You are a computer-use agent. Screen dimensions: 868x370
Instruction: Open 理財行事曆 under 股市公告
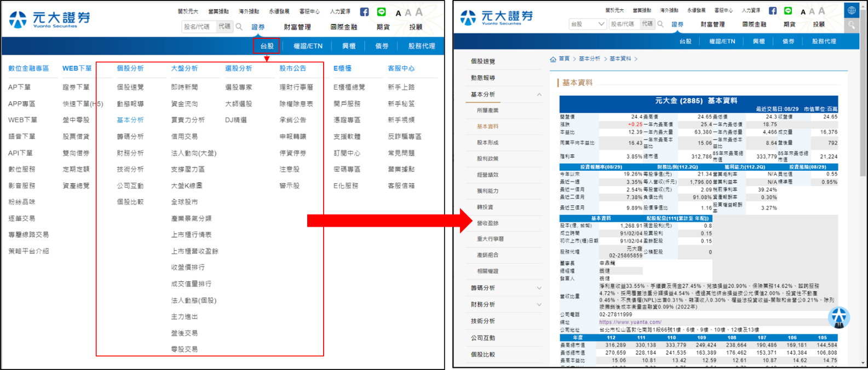pyautogui.click(x=296, y=87)
